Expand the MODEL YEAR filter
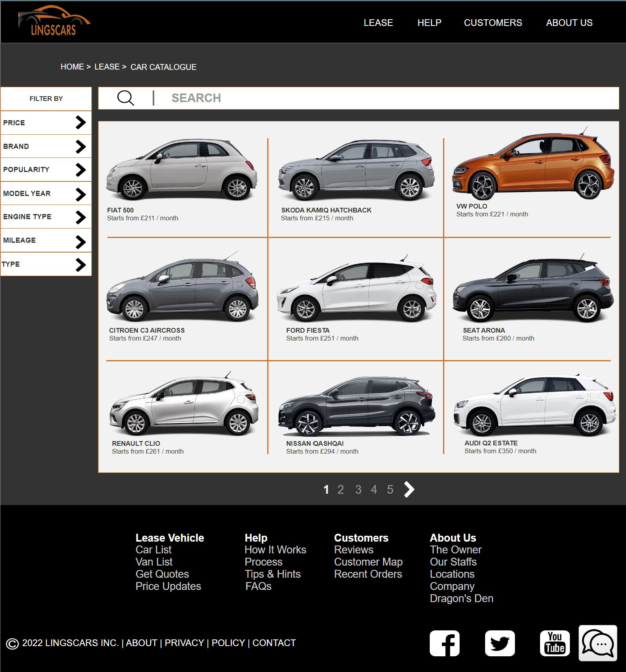This screenshot has width=626, height=672. (46, 193)
